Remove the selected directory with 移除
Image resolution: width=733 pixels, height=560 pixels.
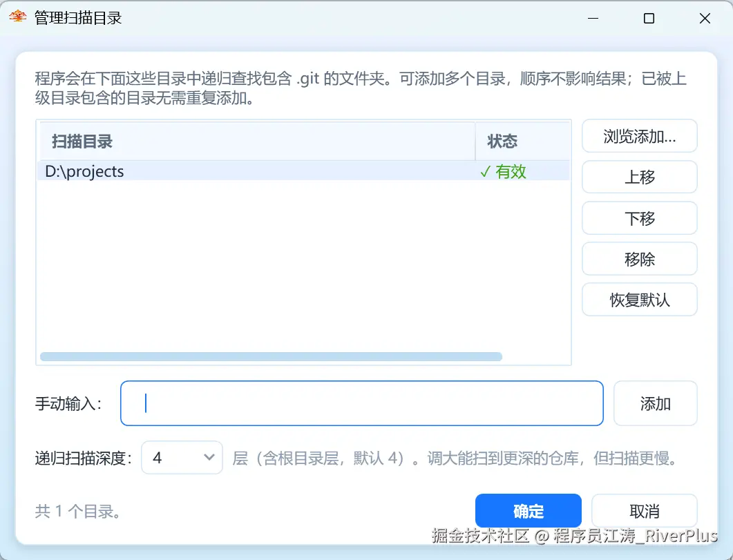[639, 259]
